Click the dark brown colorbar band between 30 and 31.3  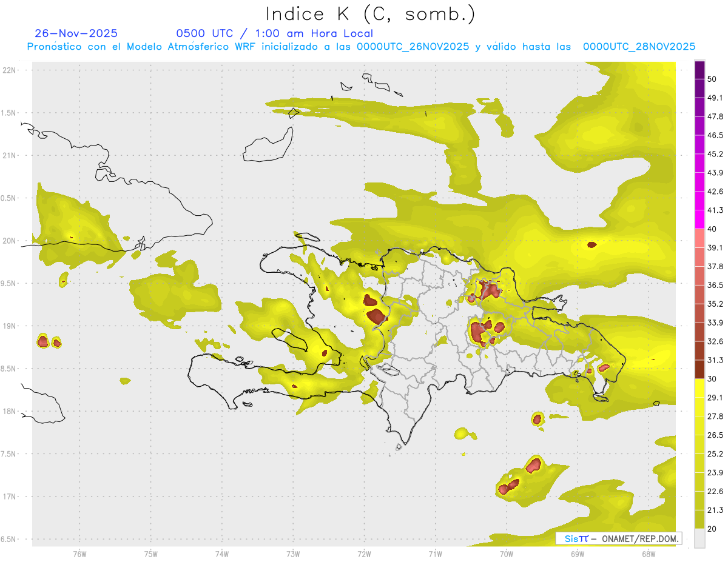(x=699, y=369)
